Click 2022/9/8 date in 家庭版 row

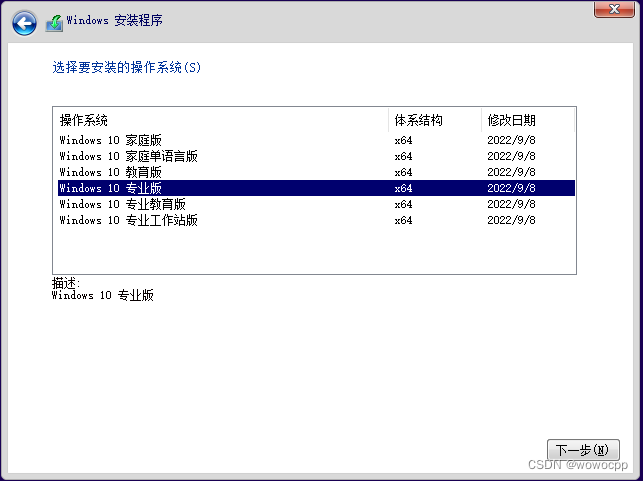[511, 140]
